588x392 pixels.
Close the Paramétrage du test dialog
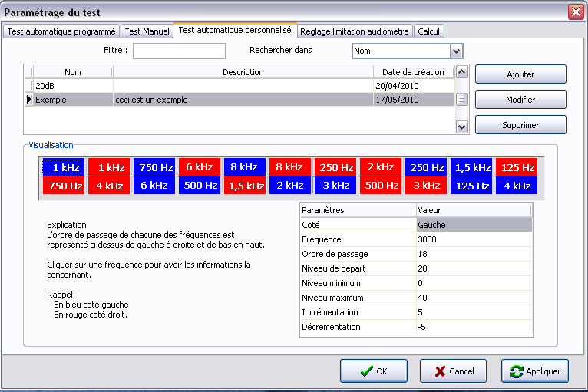(576, 12)
